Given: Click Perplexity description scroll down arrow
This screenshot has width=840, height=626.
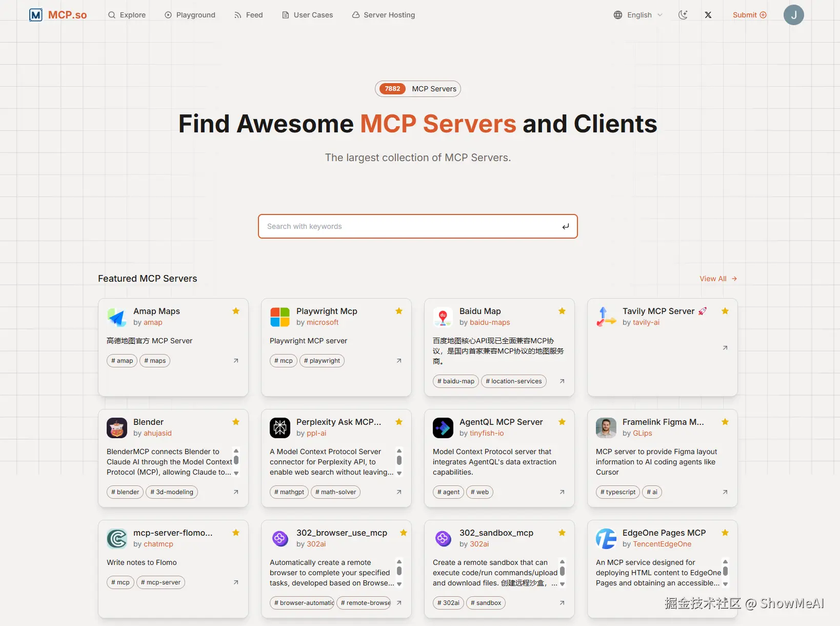Looking at the screenshot, I should (x=399, y=474).
